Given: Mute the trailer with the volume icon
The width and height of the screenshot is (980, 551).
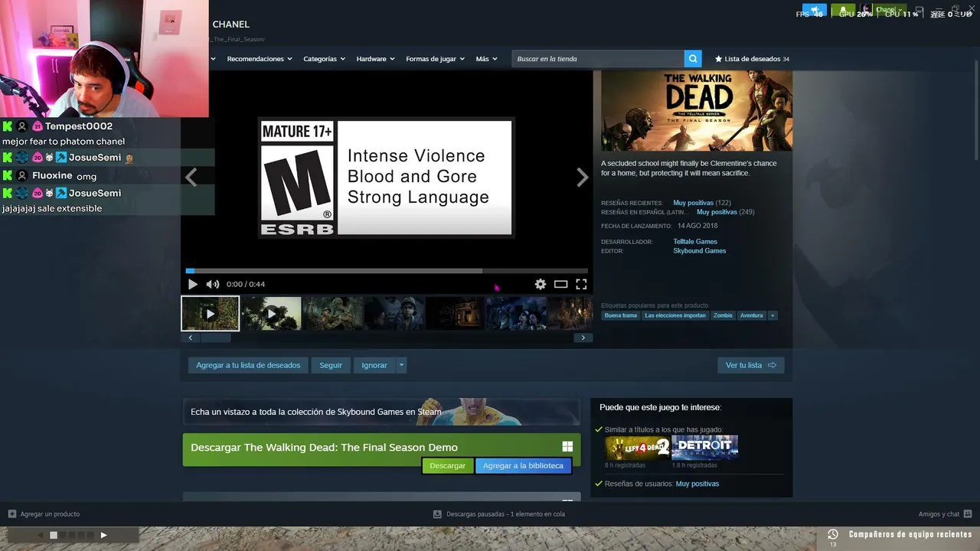Looking at the screenshot, I should [x=213, y=284].
